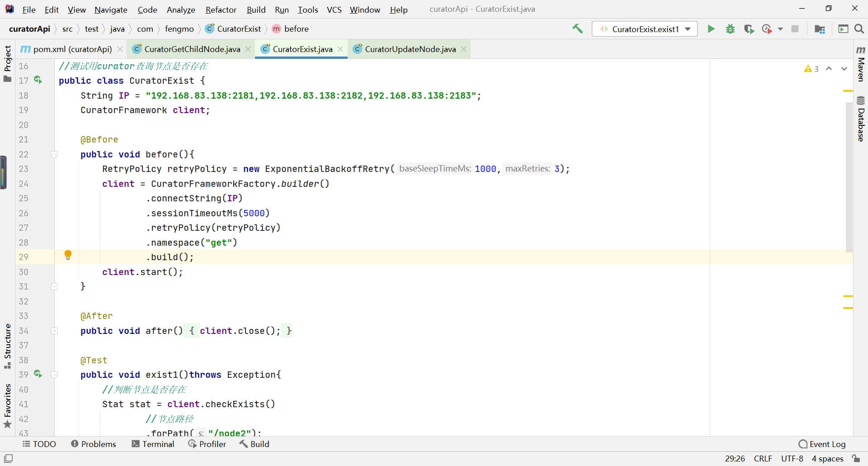This screenshot has width=868, height=466.
Task: Open the Project tool window
Action: pos(7,64)
